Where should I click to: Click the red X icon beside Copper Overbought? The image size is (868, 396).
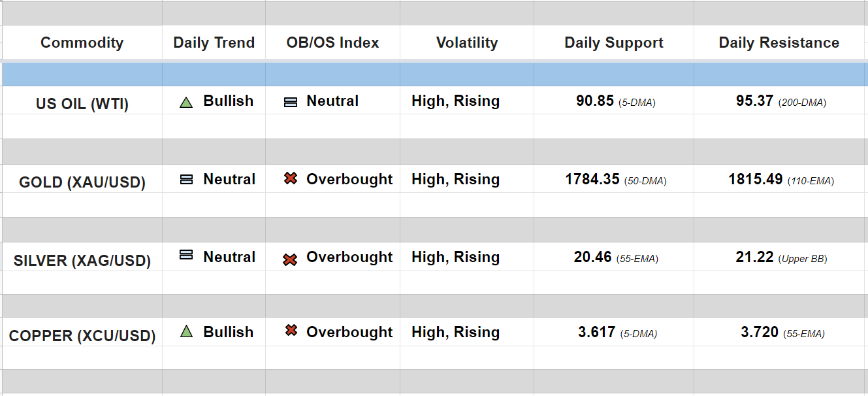[291, 331]
